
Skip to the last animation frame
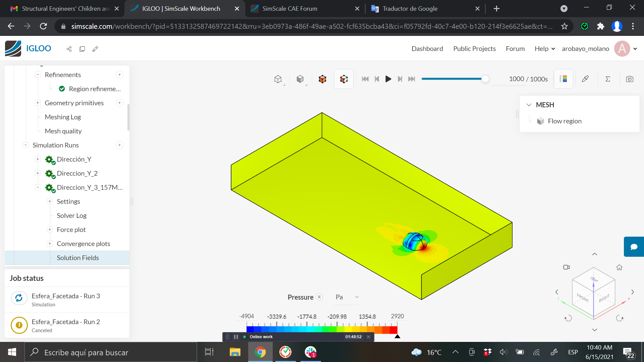412,79
